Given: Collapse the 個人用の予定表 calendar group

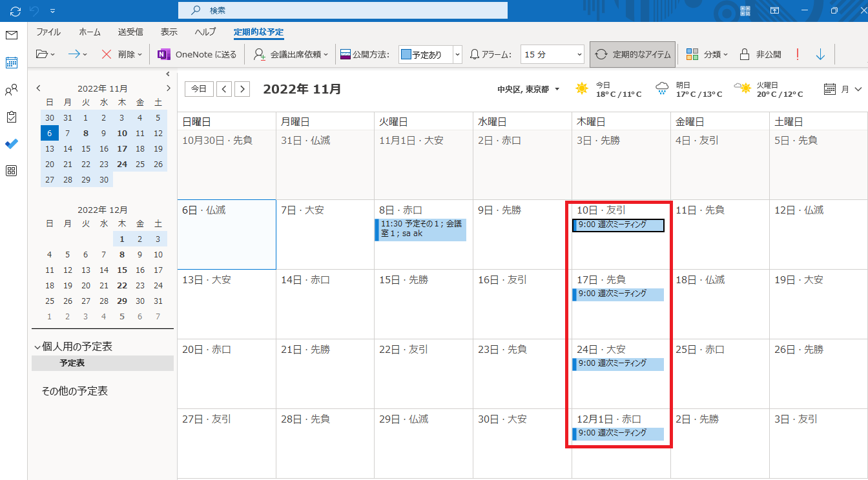Looking at the screenshot, I should [x=37, y=347].
